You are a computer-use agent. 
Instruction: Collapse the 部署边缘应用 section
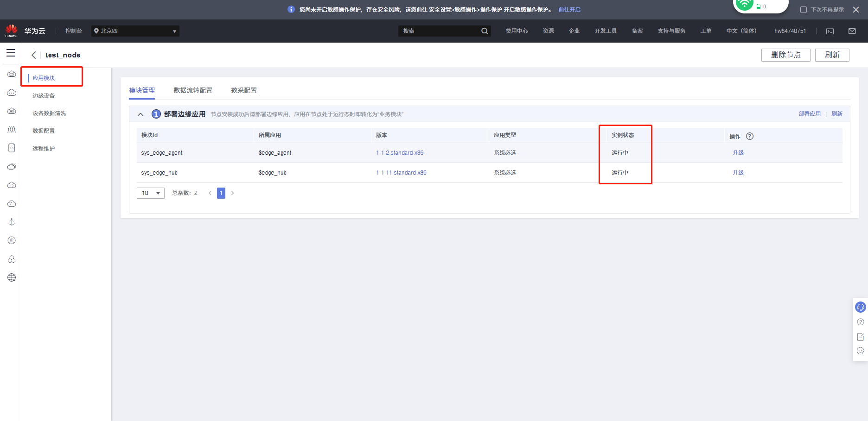click(140, 114)
